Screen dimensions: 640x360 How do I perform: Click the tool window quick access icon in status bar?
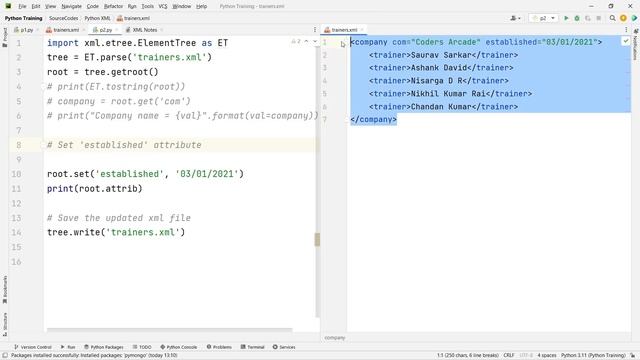[x=5, y=356]
